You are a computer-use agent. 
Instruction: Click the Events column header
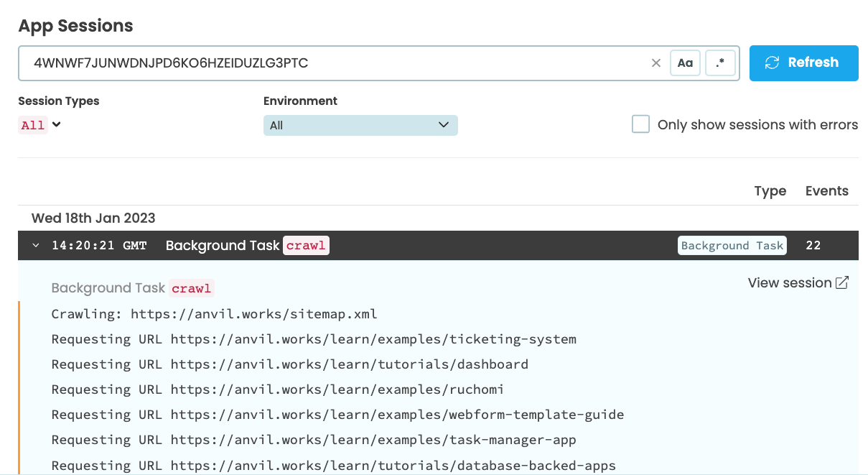pyautogui.click(x=826, y=191)
